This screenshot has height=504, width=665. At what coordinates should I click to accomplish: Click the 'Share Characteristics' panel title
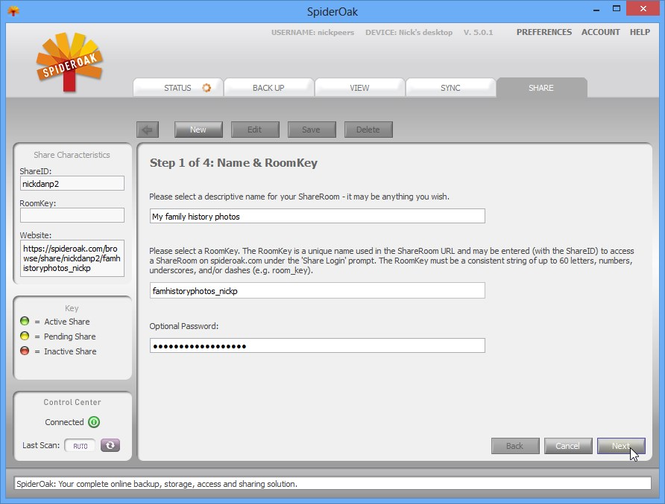[x=72, y=155]
